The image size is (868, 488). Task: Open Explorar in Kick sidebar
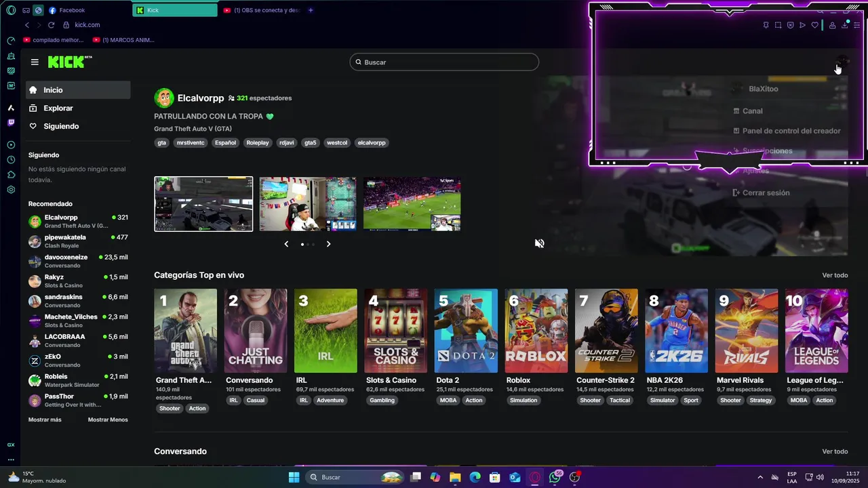click(78, 108)
